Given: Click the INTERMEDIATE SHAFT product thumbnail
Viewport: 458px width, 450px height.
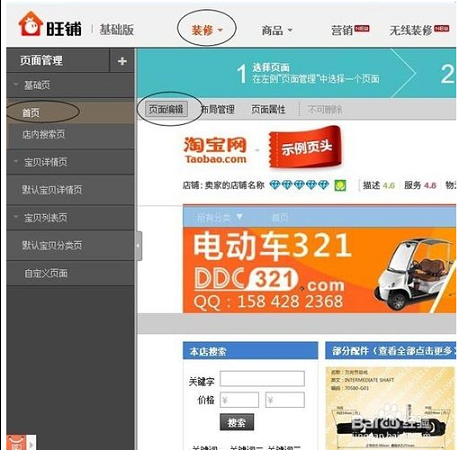Looking at the screenshot, I should (x=390, y=408).
